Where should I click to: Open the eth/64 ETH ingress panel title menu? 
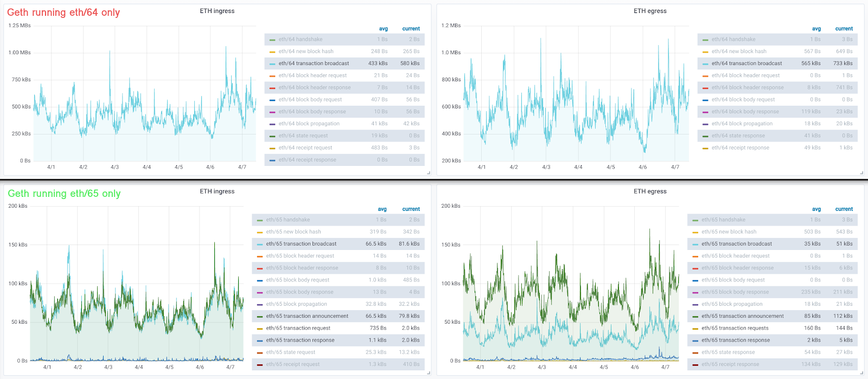217,11
